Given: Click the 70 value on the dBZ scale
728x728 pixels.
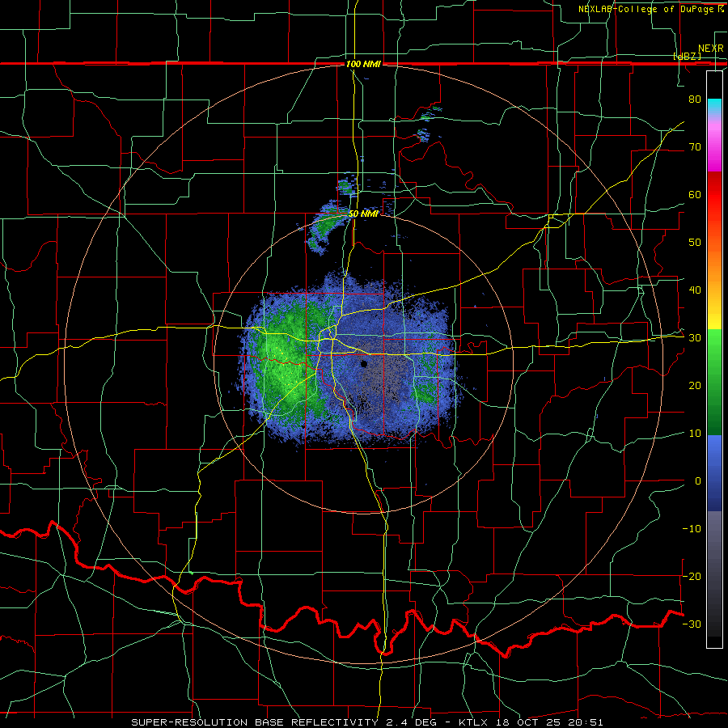Looking at the screenshot, I should pos(695,146).
